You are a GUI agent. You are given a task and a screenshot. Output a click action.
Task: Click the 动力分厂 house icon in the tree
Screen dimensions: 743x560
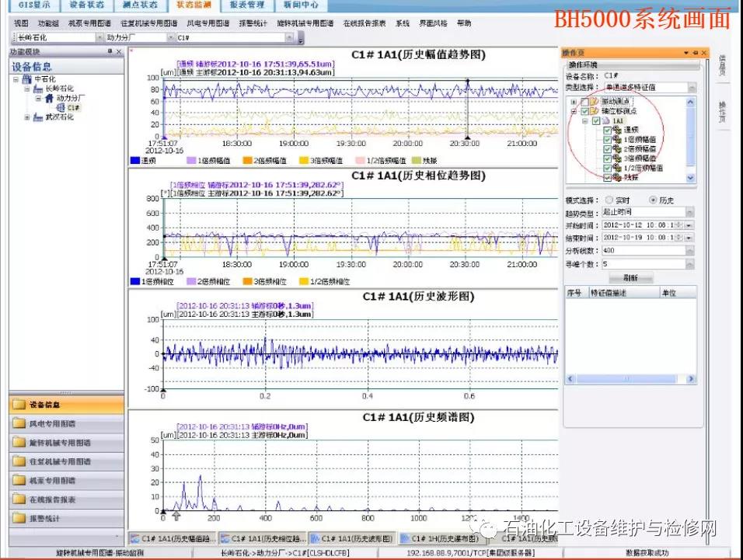click(49, 99)
